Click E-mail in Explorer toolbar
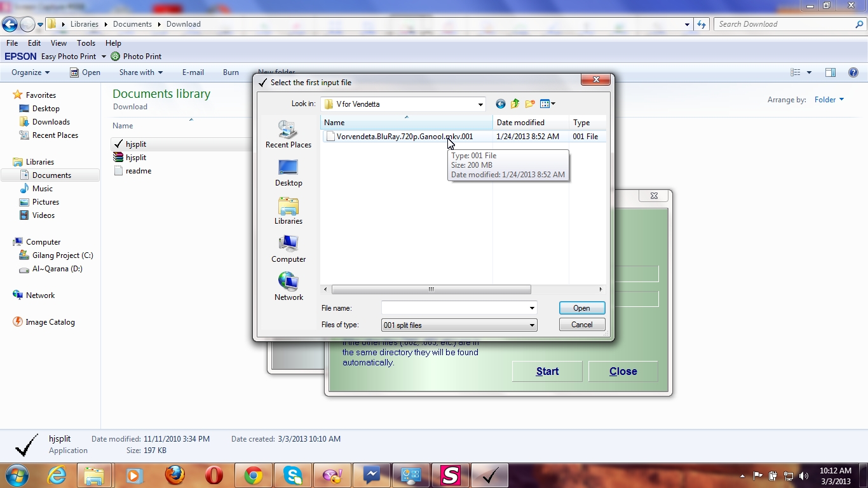Viewport: 868px width, 488px height. click(193, 72)
